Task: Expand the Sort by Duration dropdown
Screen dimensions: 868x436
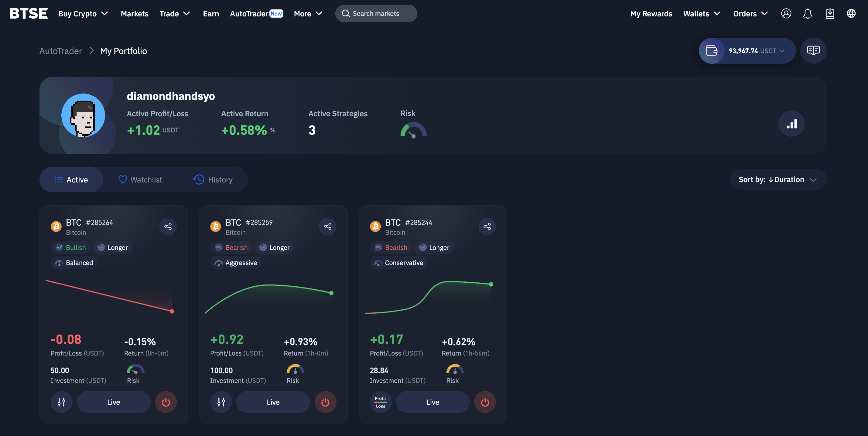Action: coord(777,179)
